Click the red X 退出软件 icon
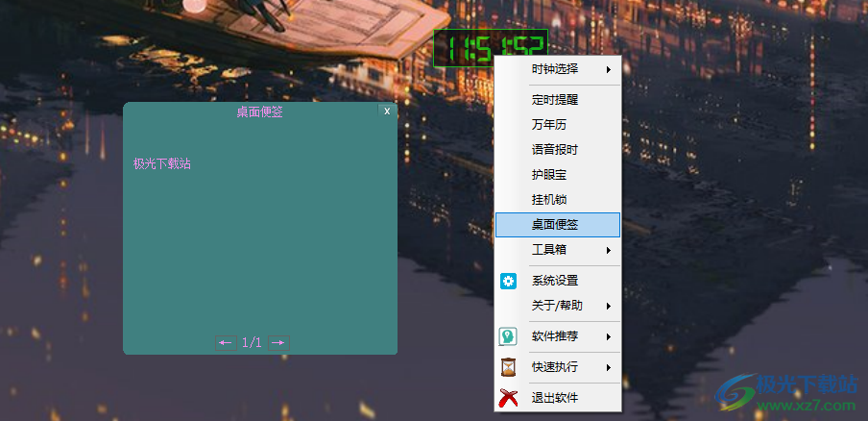Image resolution: width=868 pixels, height=421 pixels. pos(508,398)
